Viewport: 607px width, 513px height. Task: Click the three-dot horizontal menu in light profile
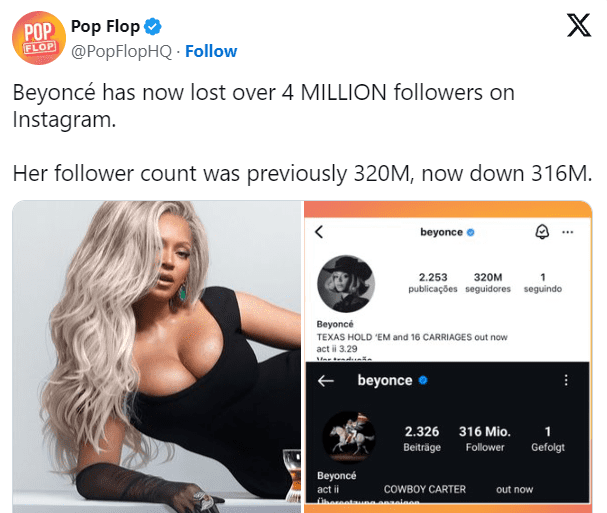[x=568, y=232]
